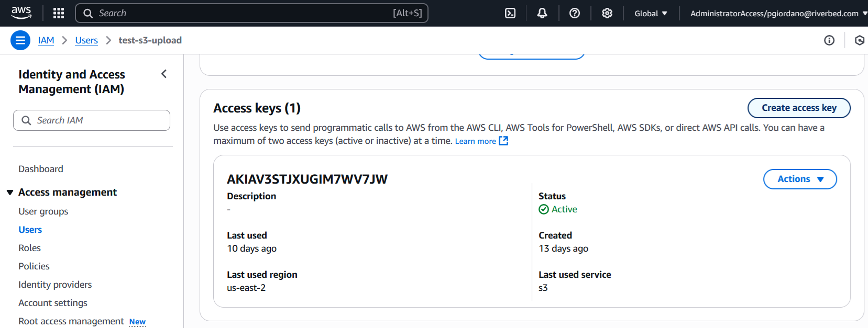This screenshot has width=868, height=328.
Task: Click the Users breadcrumb link
Action: point(86,40)
